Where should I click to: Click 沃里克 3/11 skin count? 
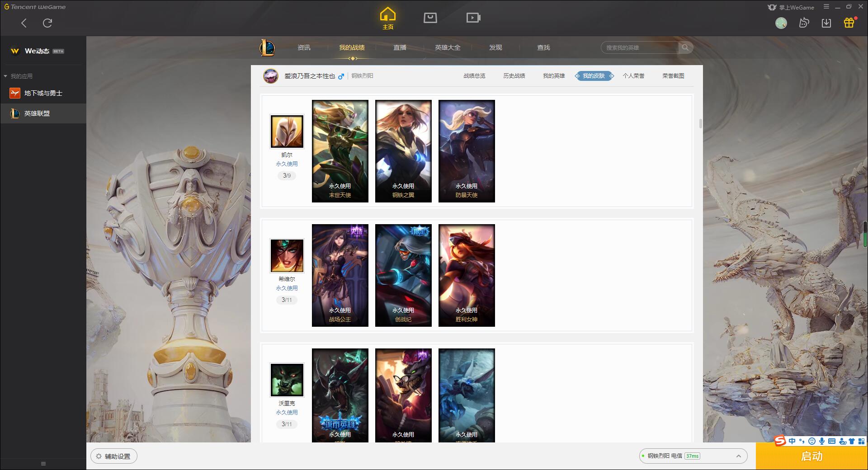287,424
